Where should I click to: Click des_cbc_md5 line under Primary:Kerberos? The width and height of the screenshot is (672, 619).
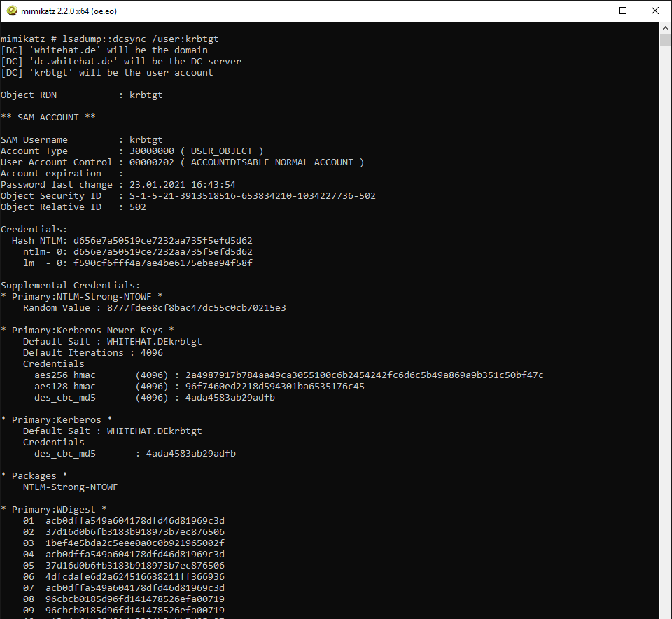135,454
